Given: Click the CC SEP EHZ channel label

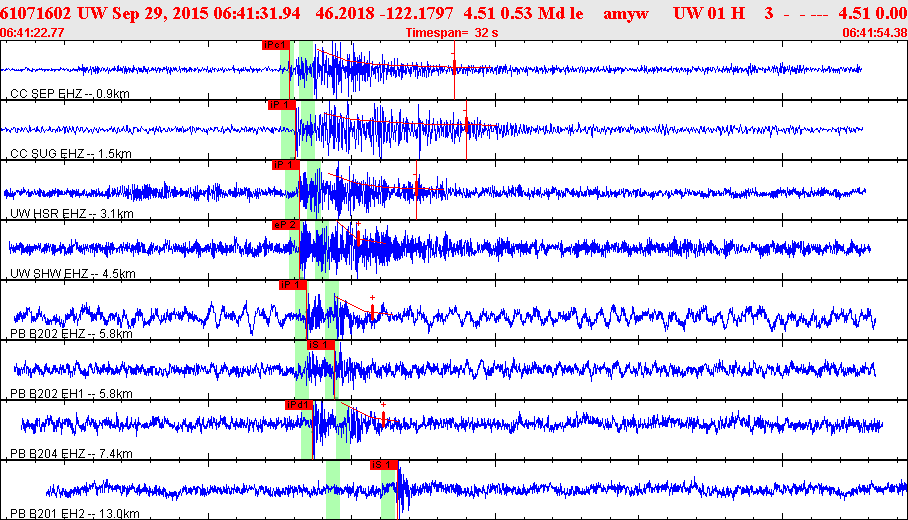Looking at the screenshot, I should click(70, 94).
